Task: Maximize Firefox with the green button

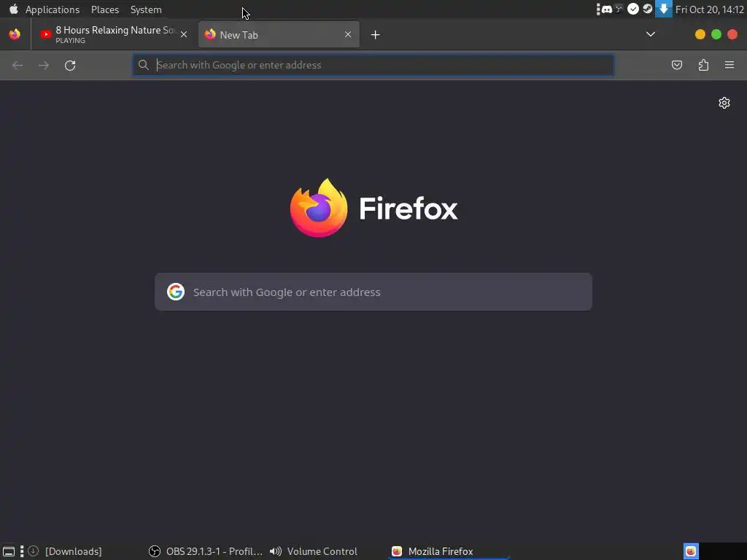Action: (716, 34)
